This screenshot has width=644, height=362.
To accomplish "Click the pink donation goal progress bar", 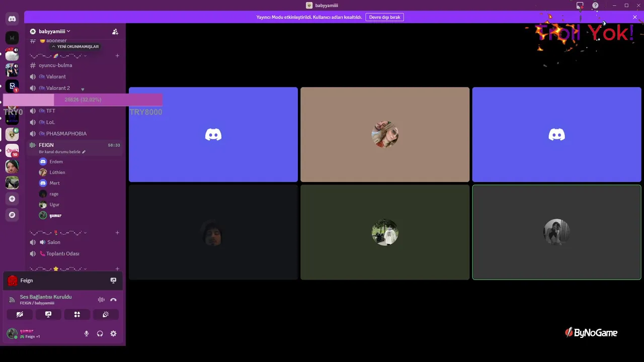I will (x=83, y=100).
